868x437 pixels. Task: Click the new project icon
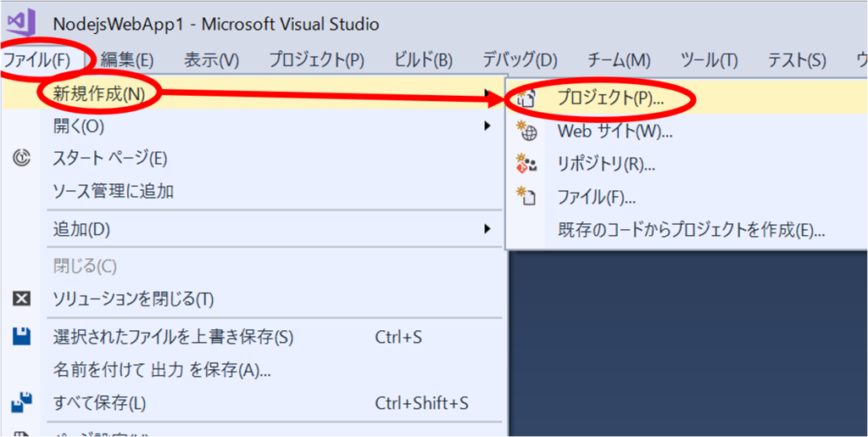point(526,98)
